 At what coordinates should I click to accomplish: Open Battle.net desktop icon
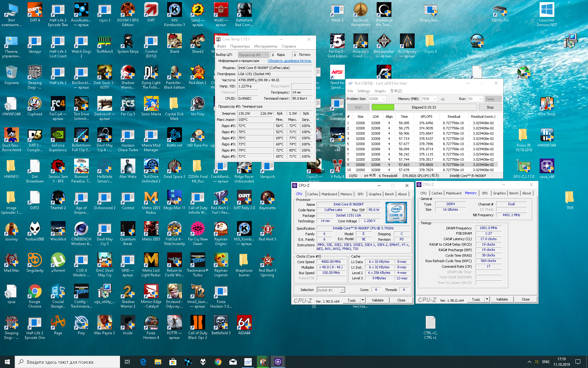tap(174, 135)
